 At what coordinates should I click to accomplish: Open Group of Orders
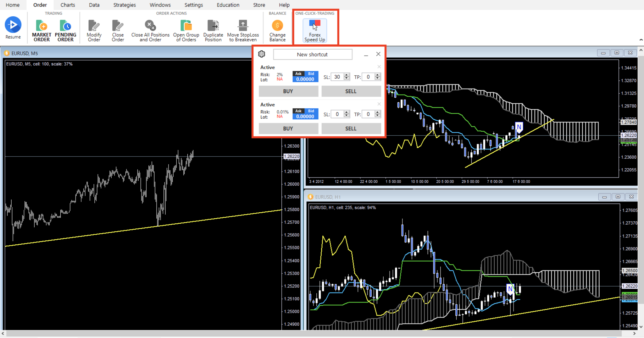(x=186, y=30)
